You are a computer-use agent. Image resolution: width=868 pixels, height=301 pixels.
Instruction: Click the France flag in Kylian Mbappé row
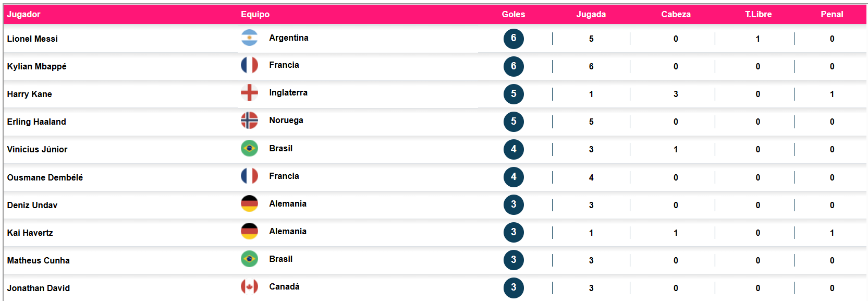coord(249,65)
